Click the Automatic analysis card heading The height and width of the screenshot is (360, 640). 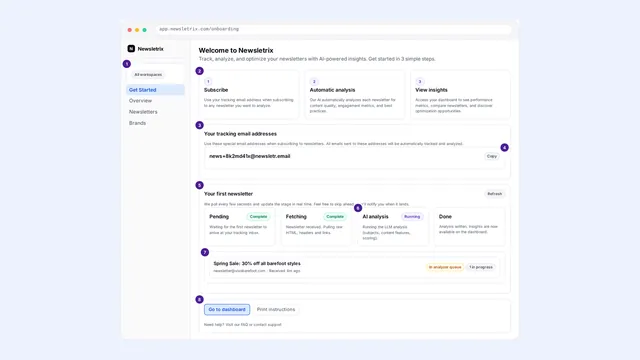point(332,90)
